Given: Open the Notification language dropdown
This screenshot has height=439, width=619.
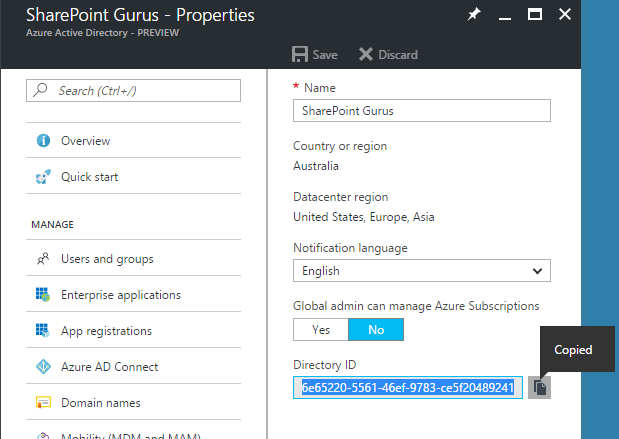Looking at the screenshot, I should pos(421,271).
